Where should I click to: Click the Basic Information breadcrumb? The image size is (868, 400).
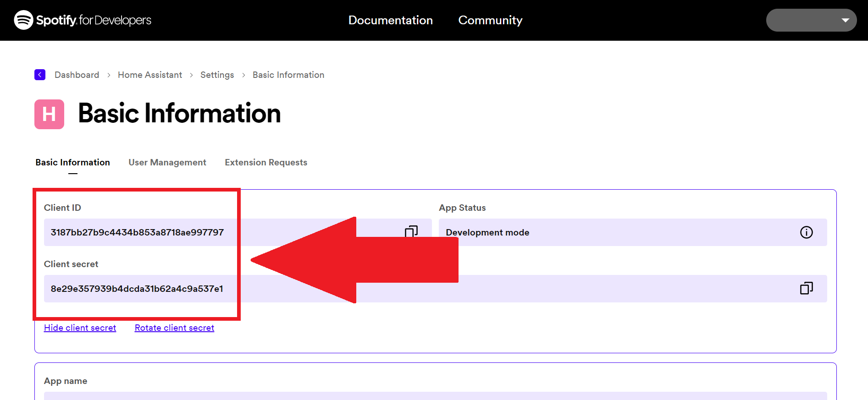[288, 75]
